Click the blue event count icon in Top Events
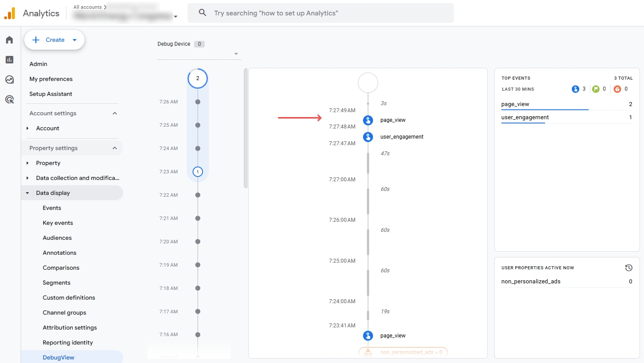Image resolution: width=644 pixels, height=363 pixels. click(x=575, y=89)
